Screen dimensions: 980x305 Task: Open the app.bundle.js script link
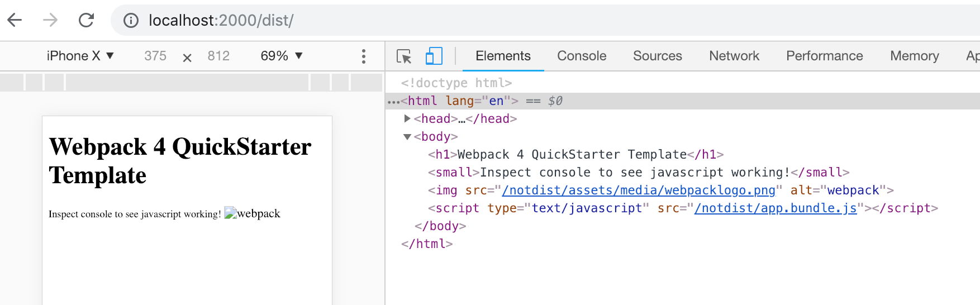[775, 208]
